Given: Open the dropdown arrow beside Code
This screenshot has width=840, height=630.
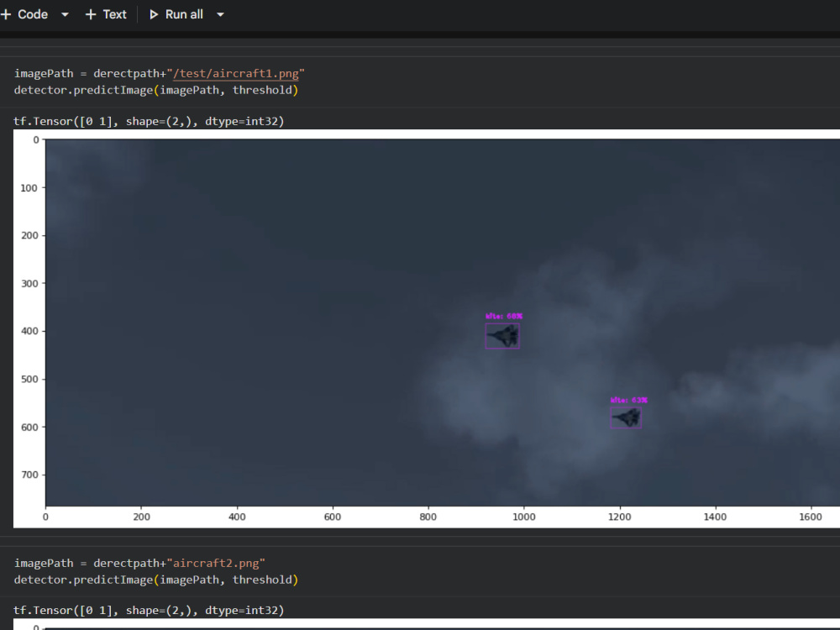Looking at the screenshot, I should click(x=65, y=14).
